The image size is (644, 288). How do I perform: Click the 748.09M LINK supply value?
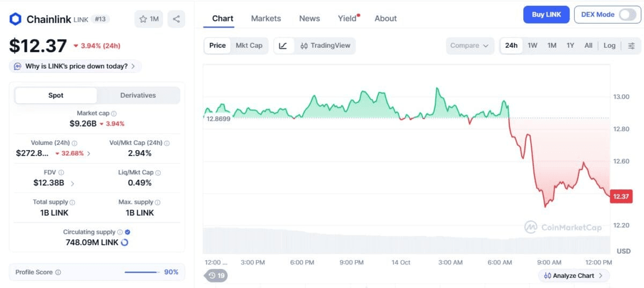click(x=91, y=242)
